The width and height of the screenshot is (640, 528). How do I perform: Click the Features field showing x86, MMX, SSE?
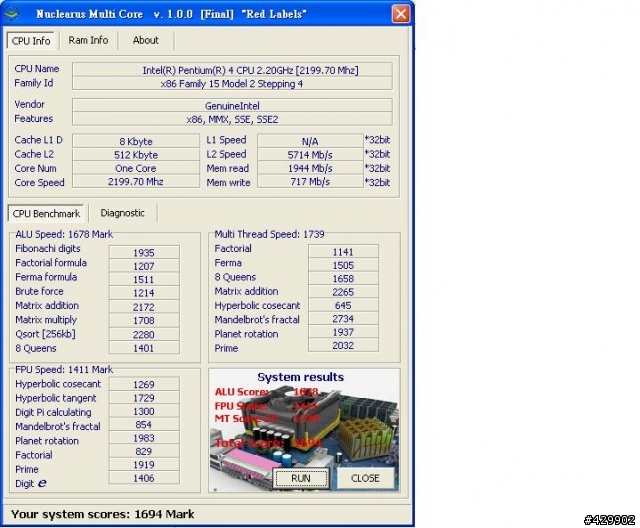tap(232, 119)
